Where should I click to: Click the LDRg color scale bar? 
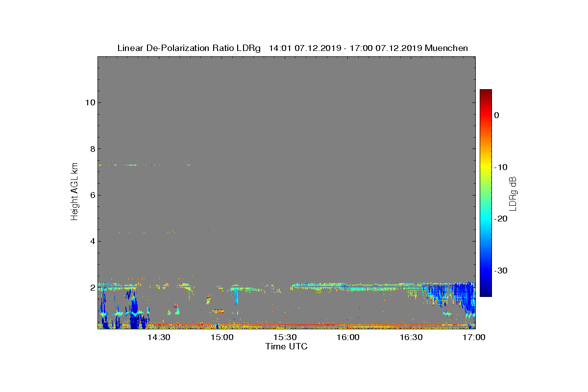486,193
